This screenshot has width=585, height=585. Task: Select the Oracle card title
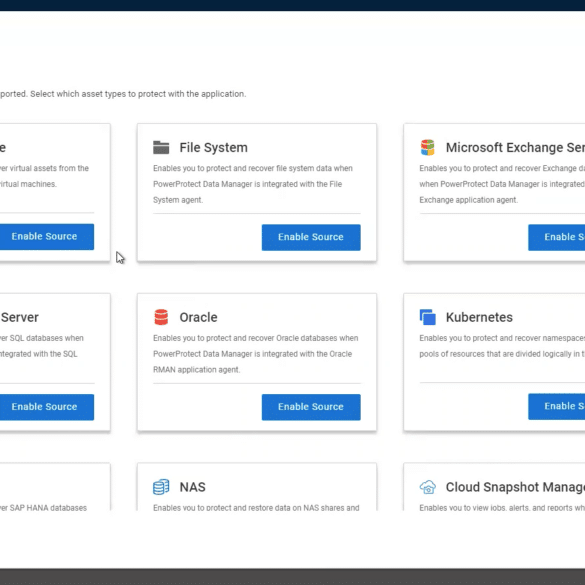(x=198, y=317)
